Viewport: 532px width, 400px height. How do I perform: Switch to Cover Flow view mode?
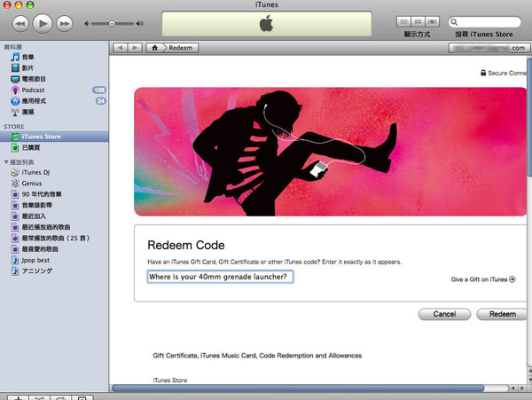pyautogui.click(x=433, y=21)
